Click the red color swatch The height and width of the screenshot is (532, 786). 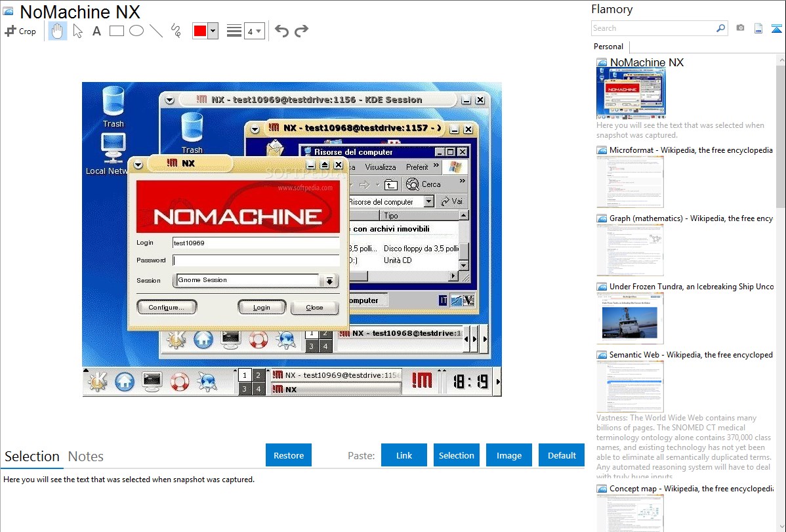[x=200, y=31]
